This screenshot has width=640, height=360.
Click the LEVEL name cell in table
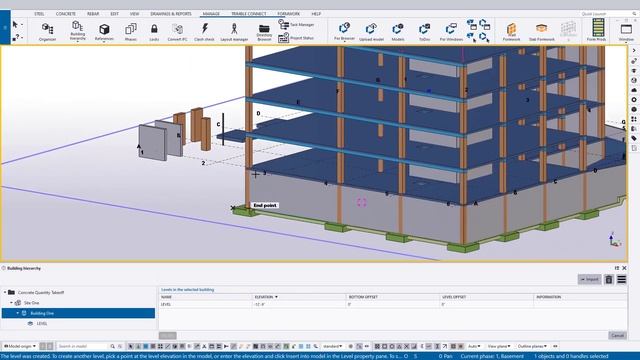point(206,304)
